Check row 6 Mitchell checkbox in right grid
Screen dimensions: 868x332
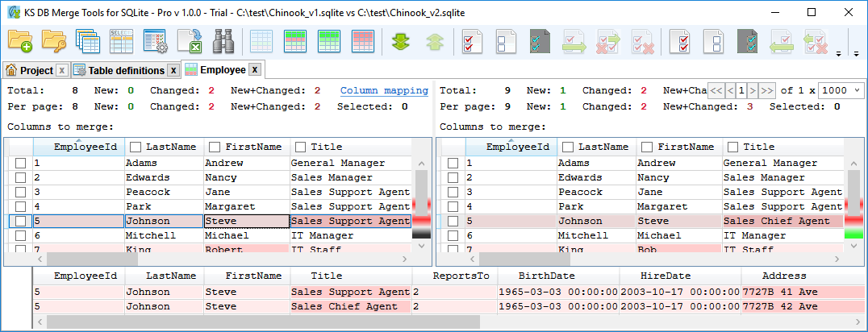point(453,236)
